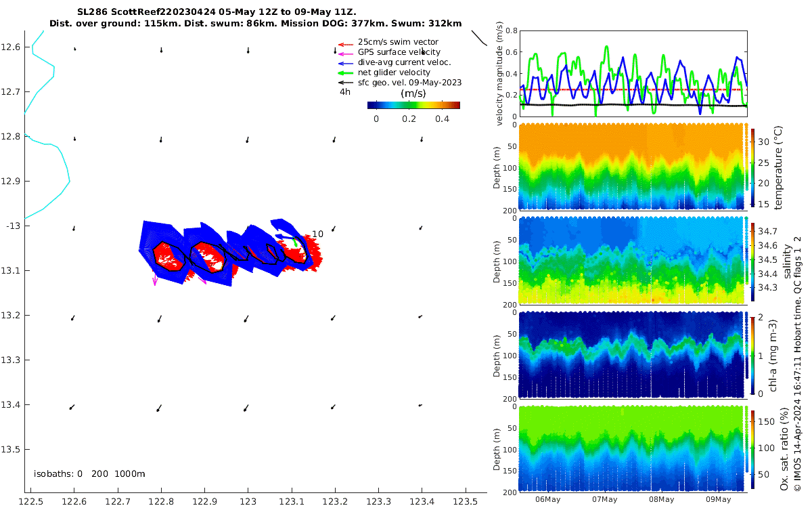The width and height of the screenshot is (812, 508).
Task: Click the '08May' date tick
Action: click(x=662, y=499)
